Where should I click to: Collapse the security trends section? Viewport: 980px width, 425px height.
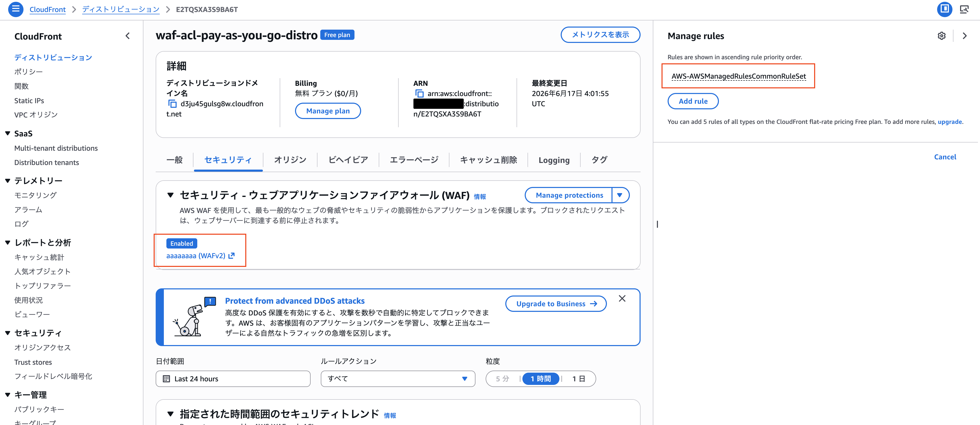[x=170, y=414]
